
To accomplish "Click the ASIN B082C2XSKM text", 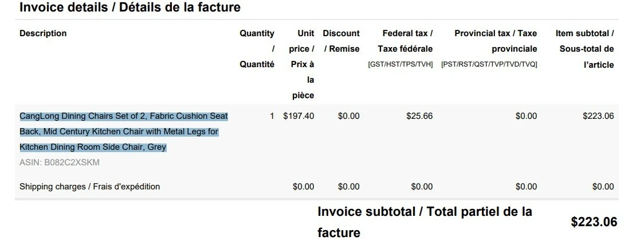I will [x=60, y=162].
